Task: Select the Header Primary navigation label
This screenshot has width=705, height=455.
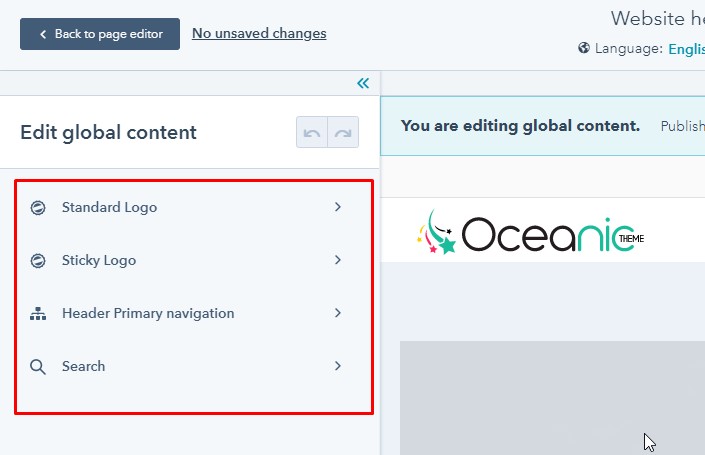Action: [x=148, y=313]
